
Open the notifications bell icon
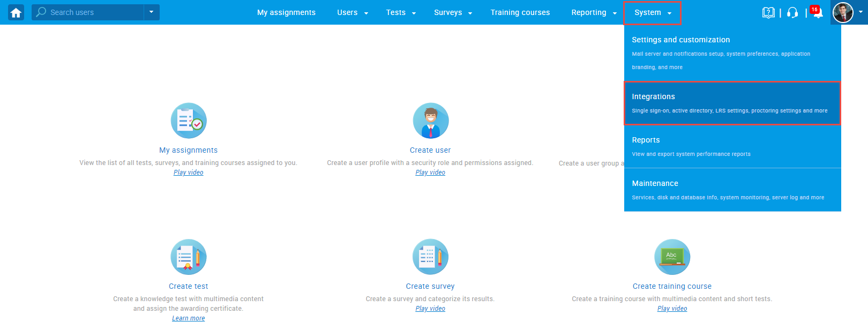point(818,13)
